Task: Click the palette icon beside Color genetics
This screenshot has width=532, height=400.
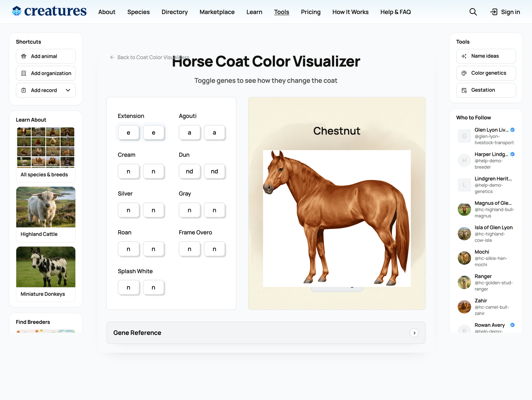Action: point(464,73)
